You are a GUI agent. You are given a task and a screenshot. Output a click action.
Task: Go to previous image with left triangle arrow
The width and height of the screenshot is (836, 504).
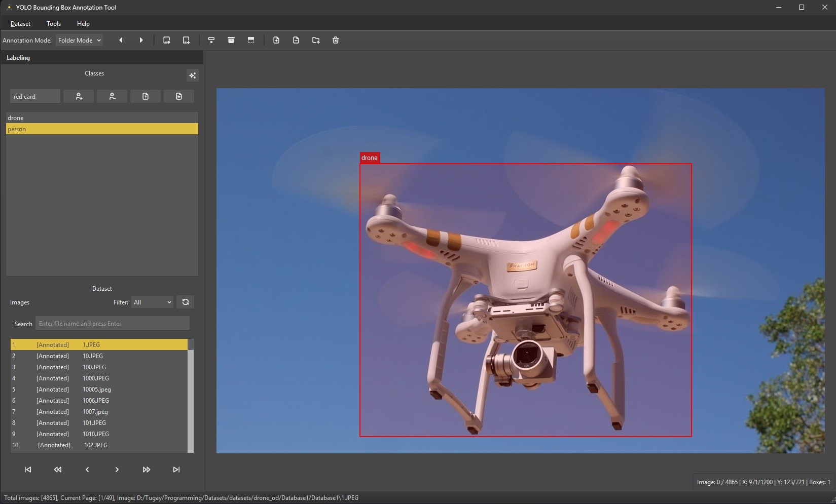(x=121, y=40)
